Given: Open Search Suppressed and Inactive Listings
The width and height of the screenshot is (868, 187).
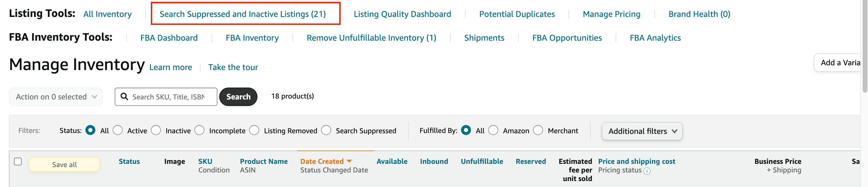Looking at the screenshot, I should tap(243, 14).
